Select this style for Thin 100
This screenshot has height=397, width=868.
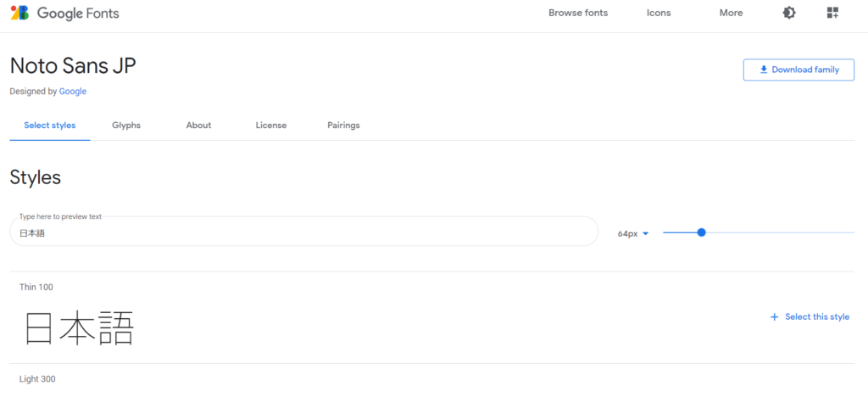810,317
